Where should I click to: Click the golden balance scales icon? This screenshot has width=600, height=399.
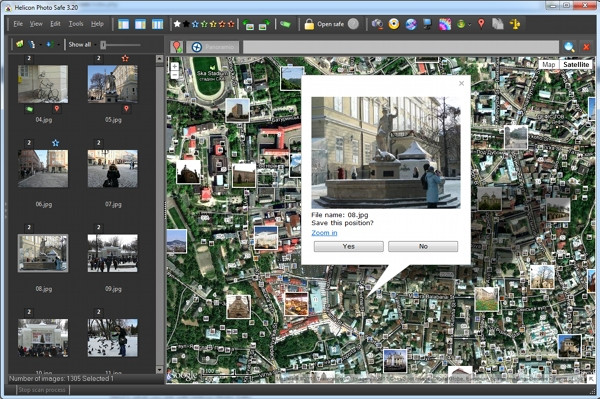coord(515,24)
